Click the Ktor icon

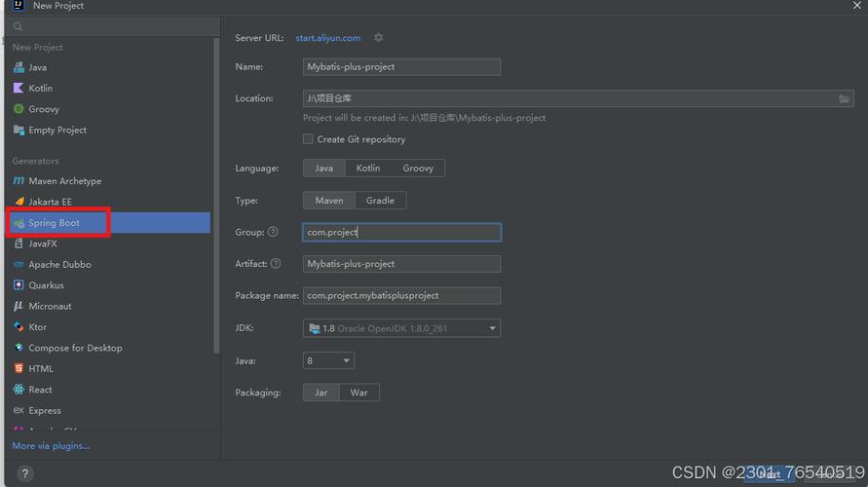tap(19, 327)
